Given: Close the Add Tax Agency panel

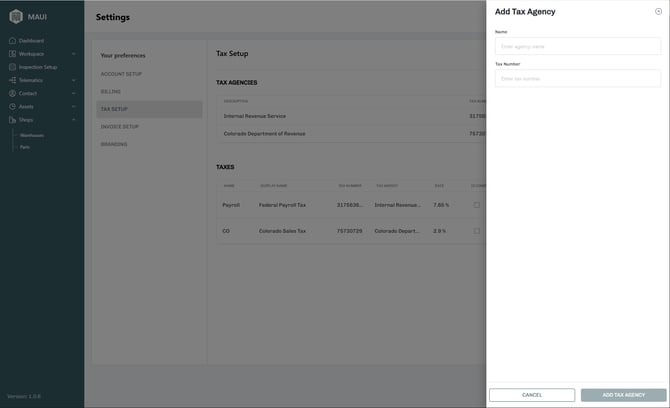Looking at the screenshot, I should pos(658,11).
